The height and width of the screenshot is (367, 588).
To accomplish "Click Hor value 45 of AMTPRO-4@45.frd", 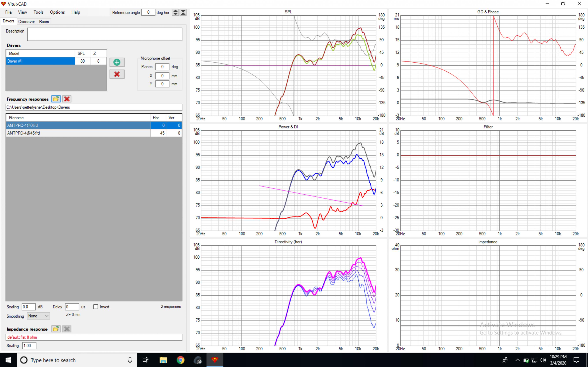I will pyautogui.click(x=158, y=133).
